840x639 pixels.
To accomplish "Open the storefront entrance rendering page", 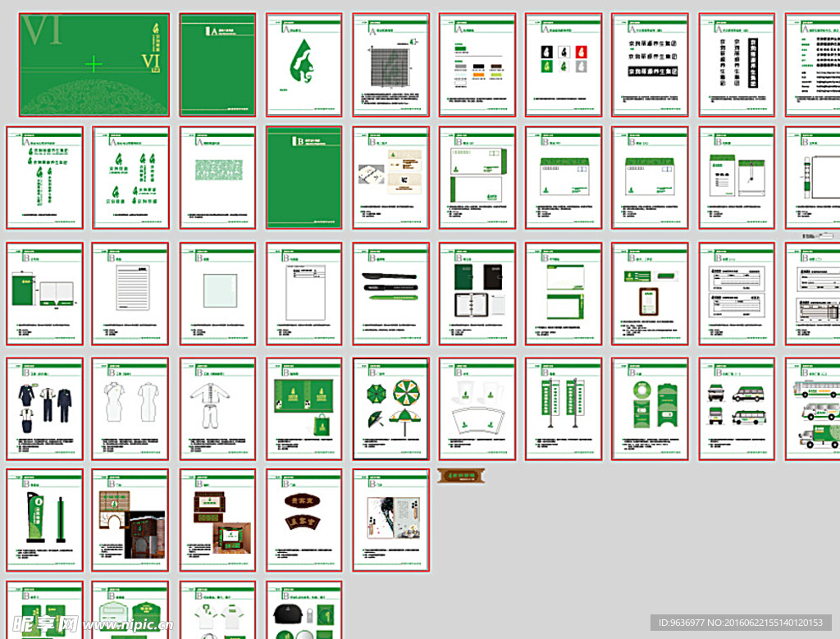I will click(130, 520).
